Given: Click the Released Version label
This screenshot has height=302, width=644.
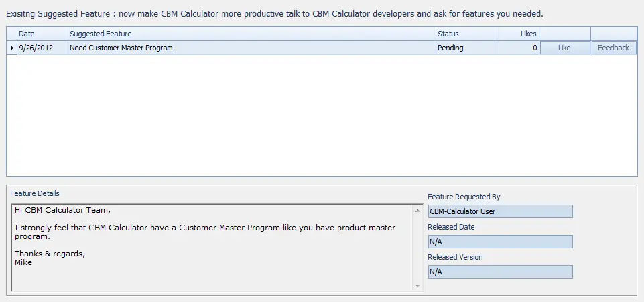Looking at the screenshot, I should (x=455, y=257).
